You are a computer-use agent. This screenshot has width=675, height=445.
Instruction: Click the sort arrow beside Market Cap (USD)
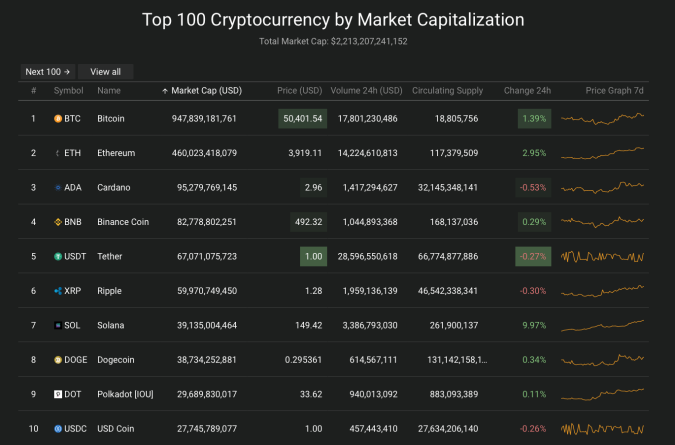(165, 91)
